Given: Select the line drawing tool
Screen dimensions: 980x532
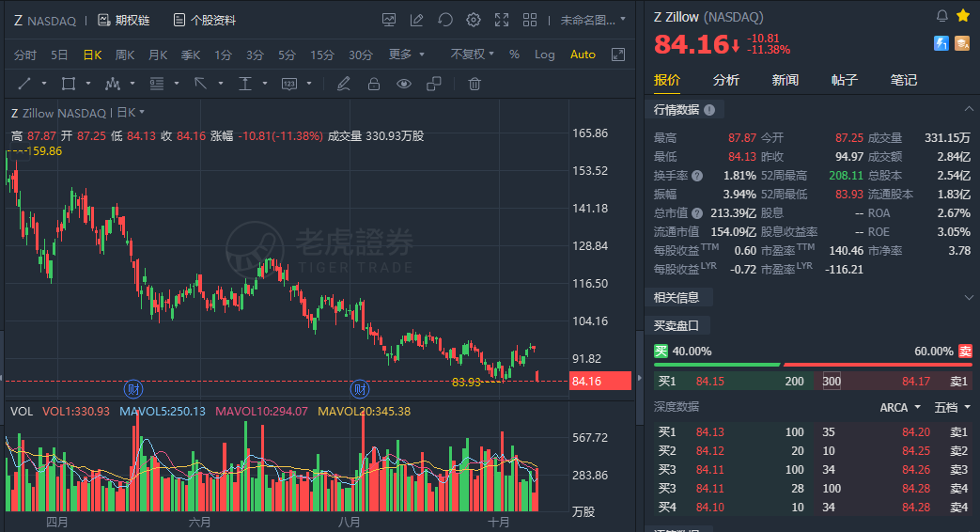Looking at the screenshot, I should point(24,83).
